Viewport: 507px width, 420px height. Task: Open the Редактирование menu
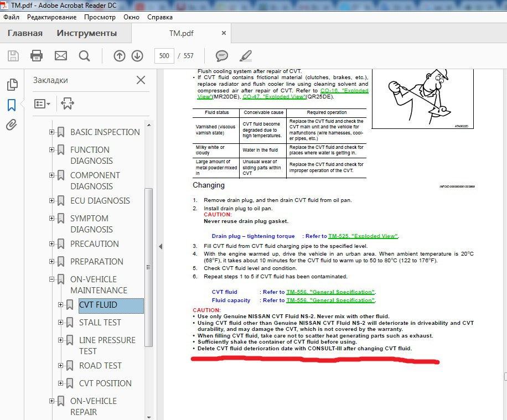coord(51,17)
